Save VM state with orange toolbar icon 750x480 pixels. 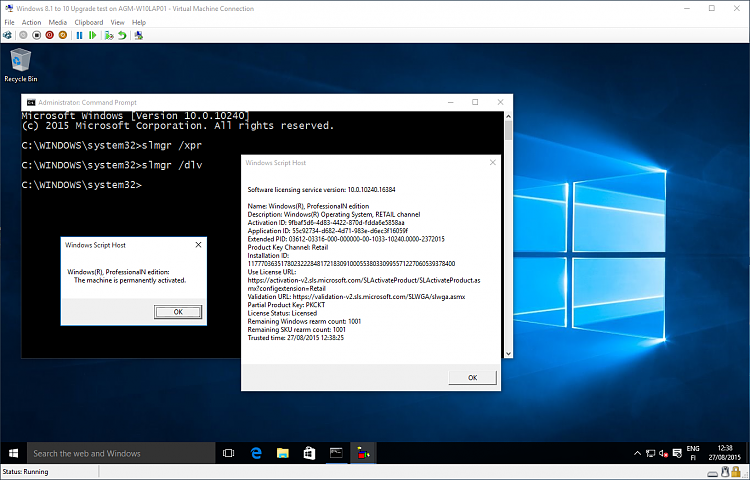pos(63,35)
